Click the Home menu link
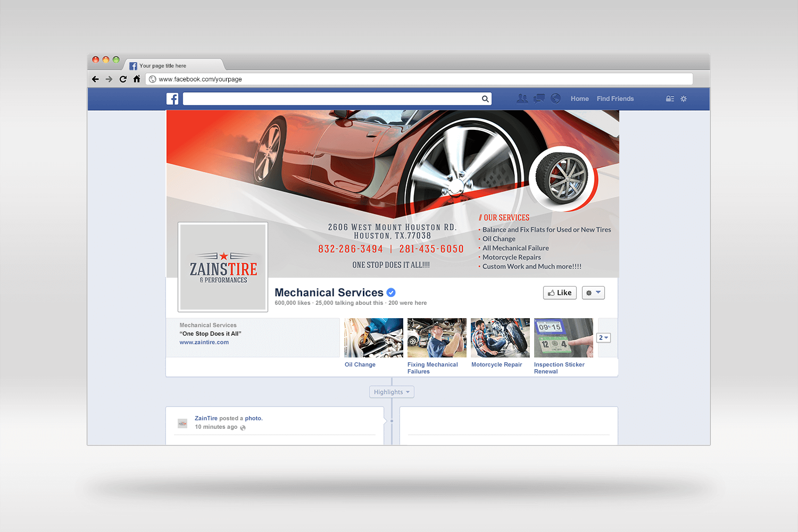This screenshot has height=532, width=798. click(x=580, y=99)
